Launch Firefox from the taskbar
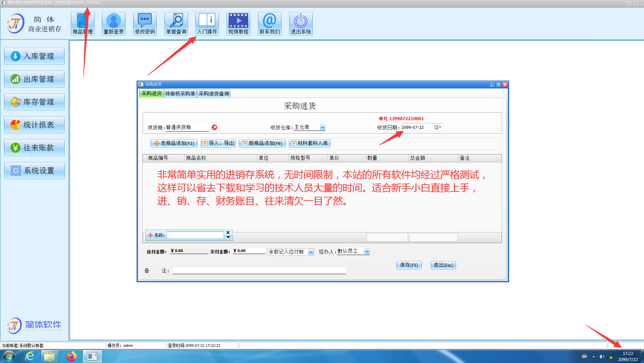 (71, 356)
